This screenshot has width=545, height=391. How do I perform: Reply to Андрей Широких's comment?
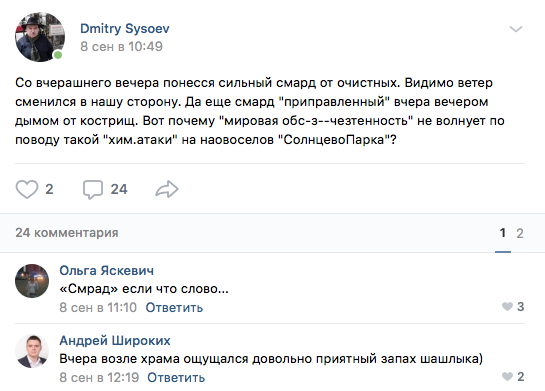176,377
